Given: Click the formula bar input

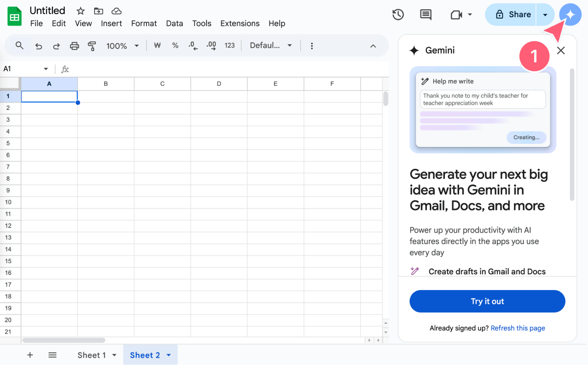Looking at the screenshot, I should tap(230, 69).
